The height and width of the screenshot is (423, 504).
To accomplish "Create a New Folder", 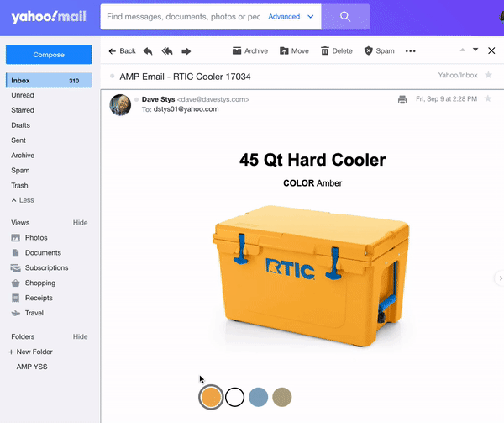I will point(30,352).
